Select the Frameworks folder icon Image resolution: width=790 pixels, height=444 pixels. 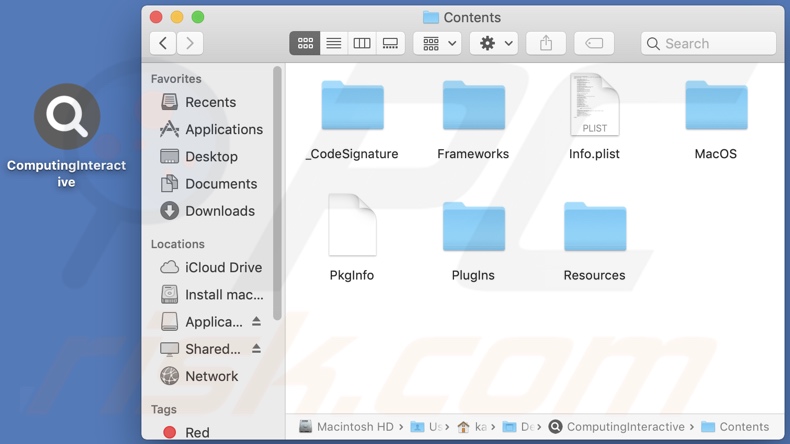[474, 105]
